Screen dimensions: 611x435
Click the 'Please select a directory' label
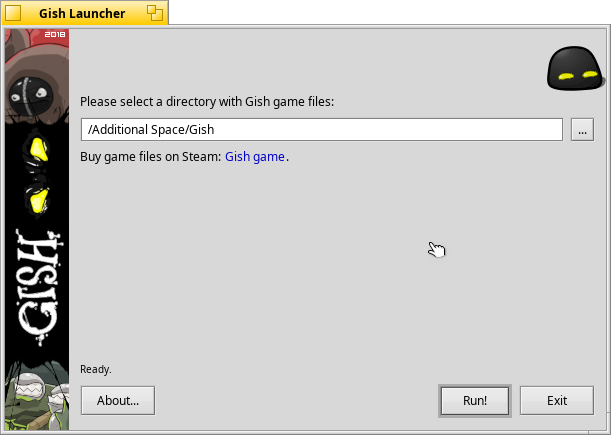[207, 102]
